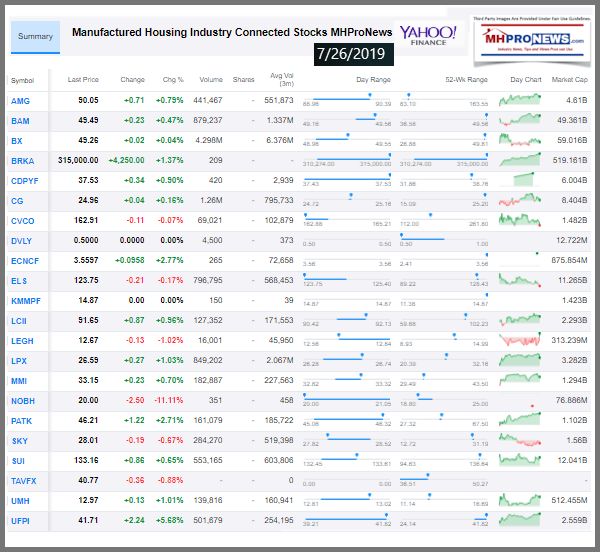The width and height of the screenshot is (600, 552).
Task: Click the MHProNews logo image
Action: 532,40
